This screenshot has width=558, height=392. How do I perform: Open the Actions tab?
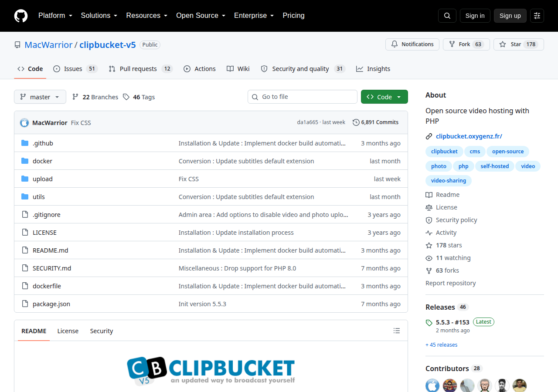point(200,69)
